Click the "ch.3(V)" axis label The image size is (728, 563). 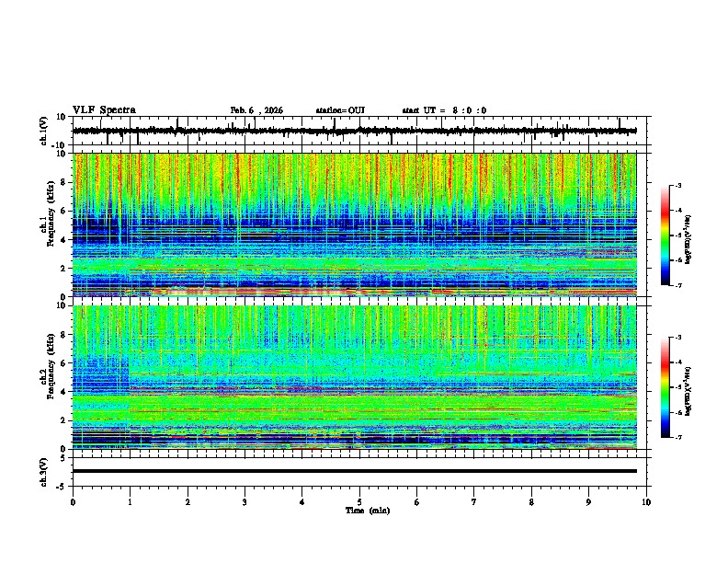click(x=44, y=472)
